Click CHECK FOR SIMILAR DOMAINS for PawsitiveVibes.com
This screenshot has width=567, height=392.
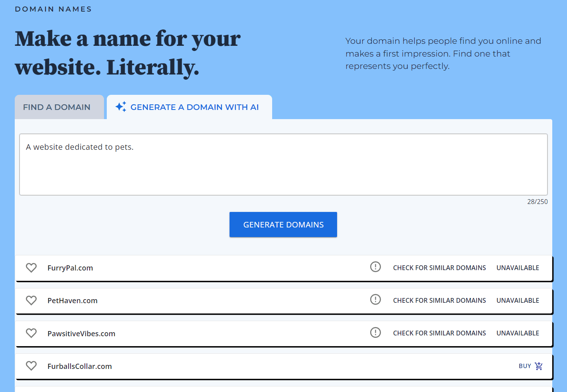(439, 333)
